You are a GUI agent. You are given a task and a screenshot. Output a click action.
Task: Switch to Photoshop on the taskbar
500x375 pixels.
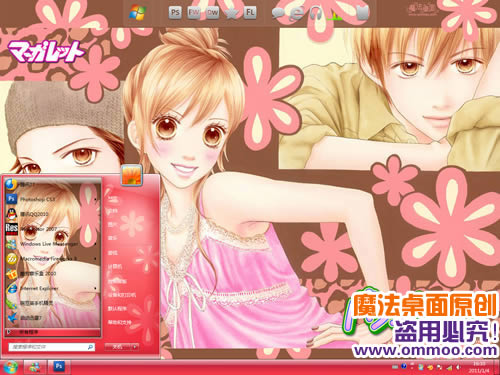coord(59,367)
